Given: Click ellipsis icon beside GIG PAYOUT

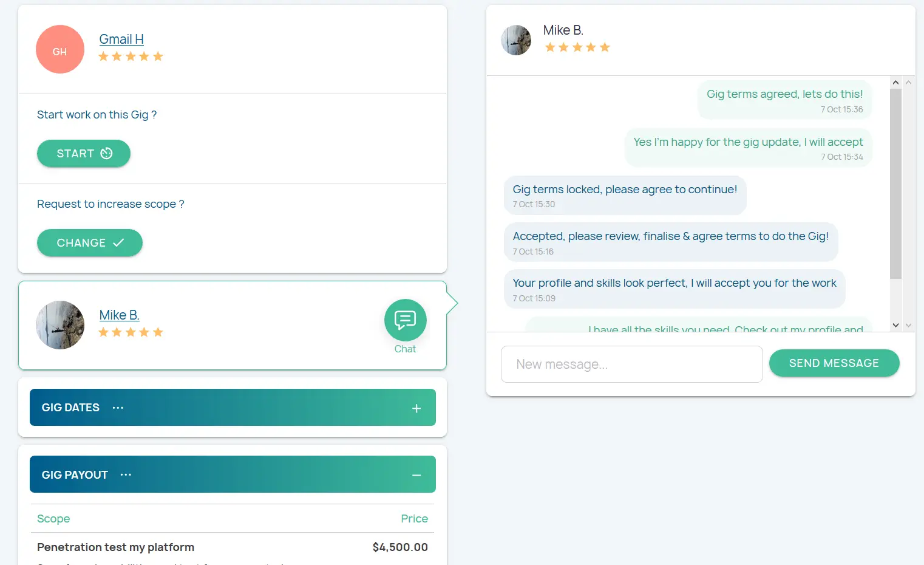Looking at the screenshot, I should pyautogui.click(x=126, y=474).
